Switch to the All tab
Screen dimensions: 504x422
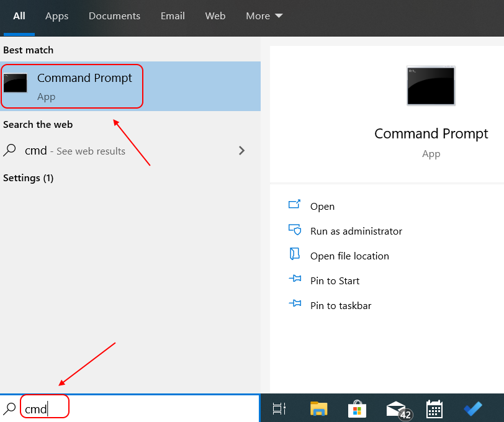(x=19, y=16)
